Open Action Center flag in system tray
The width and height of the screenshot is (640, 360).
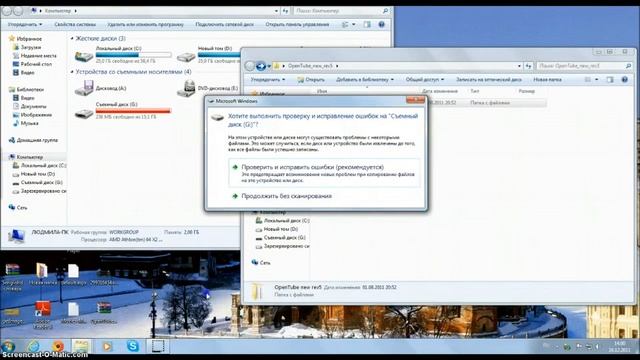(579, 347)
